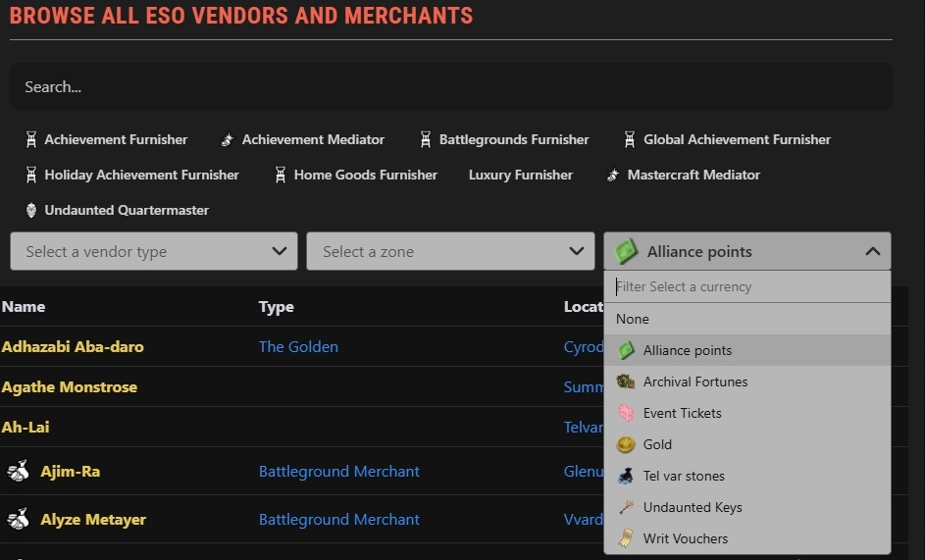The width and height of the screenshot is (925, 560).
Task: Open the Select a vendor type dropdown
Action: tap(154, 251)
